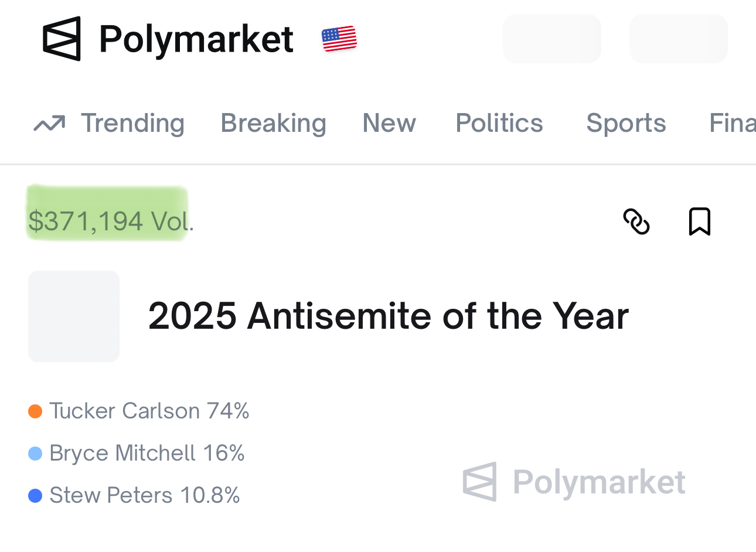
Task: Click the light blue dot beside Bryce Mitchell
Action: [x=35, y=454]
